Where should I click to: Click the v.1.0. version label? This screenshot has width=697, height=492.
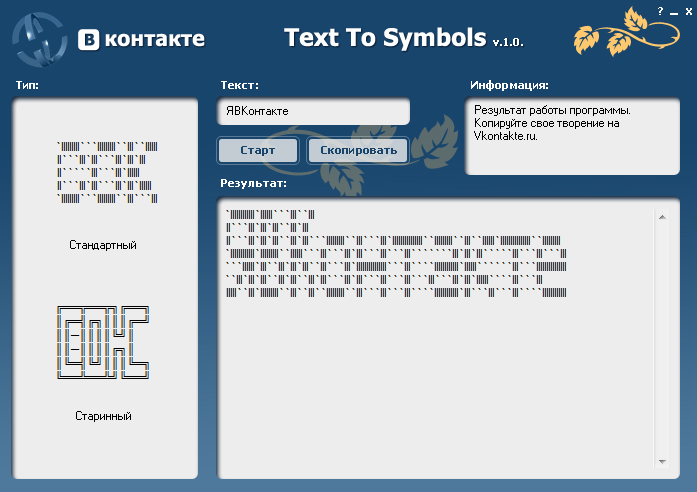(x=508, y=42)
